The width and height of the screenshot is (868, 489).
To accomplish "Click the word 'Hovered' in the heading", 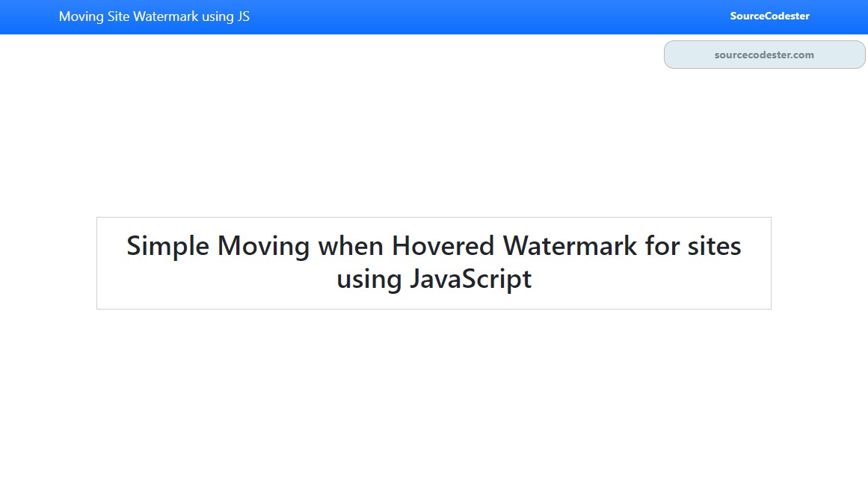I will (443, 246).
